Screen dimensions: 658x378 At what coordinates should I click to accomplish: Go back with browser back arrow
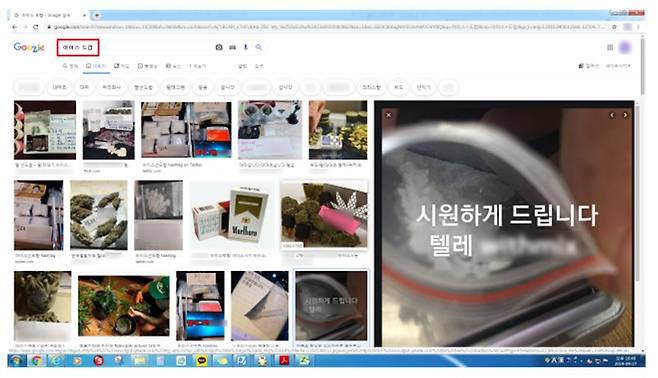click(x=15, y=27)
